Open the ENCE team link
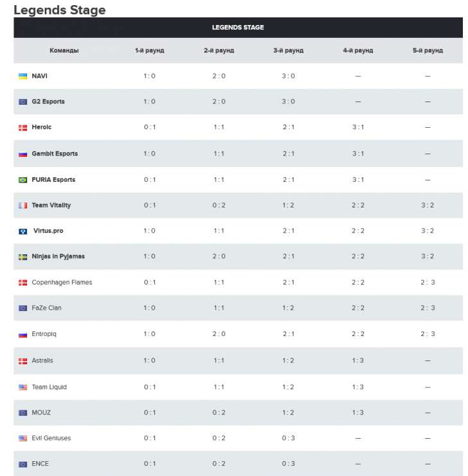Screen dimensions: 468x476 click(x=40, y=464)
